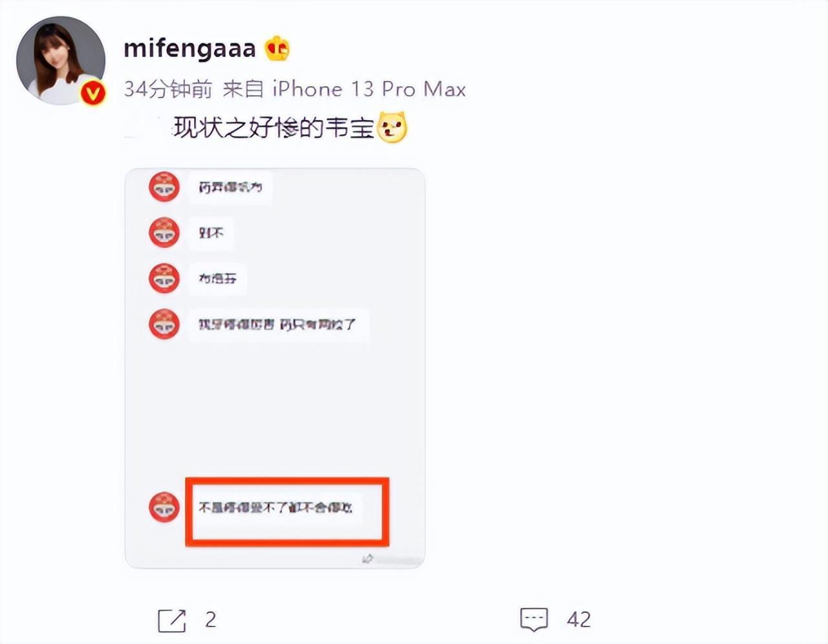Open mifengaaa's profile avatar photo
The width and height of the screenshot is (828, 644).
(x=61, y=61)
